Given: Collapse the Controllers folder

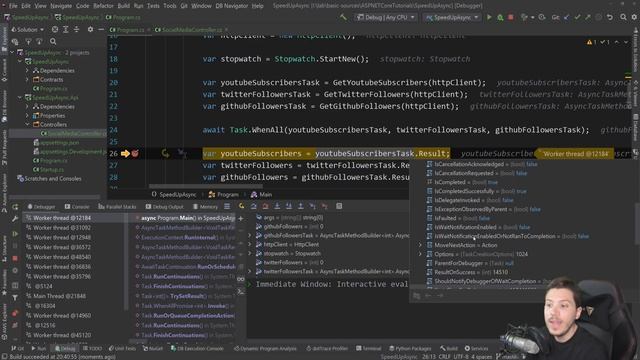Looking at the screenshot, I should tap(27, 124).
